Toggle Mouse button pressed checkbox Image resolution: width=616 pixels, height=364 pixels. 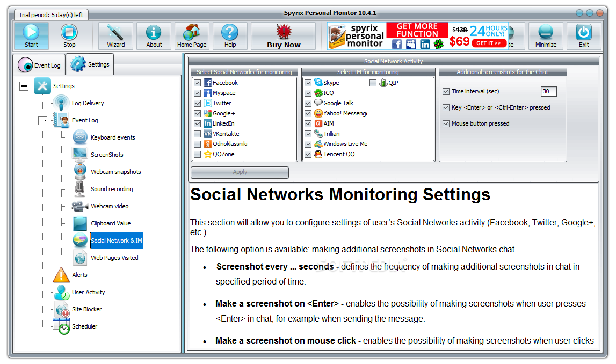pos(446,123)
